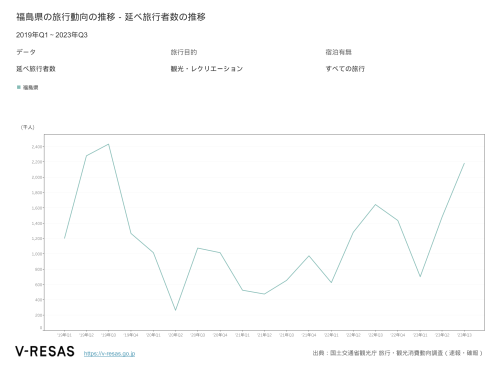This screenshot has width=500, height=375.
Task: Click the 旅行目的 header label
Action: (x=184, y=52)
